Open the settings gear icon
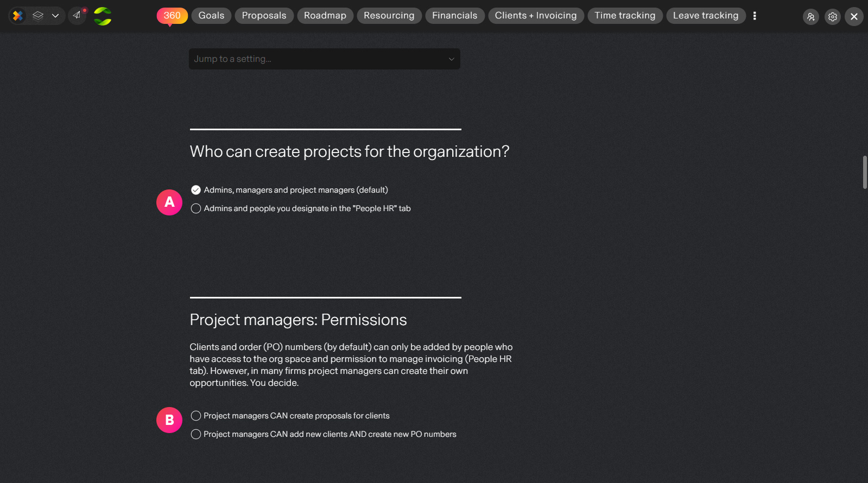 833,17
